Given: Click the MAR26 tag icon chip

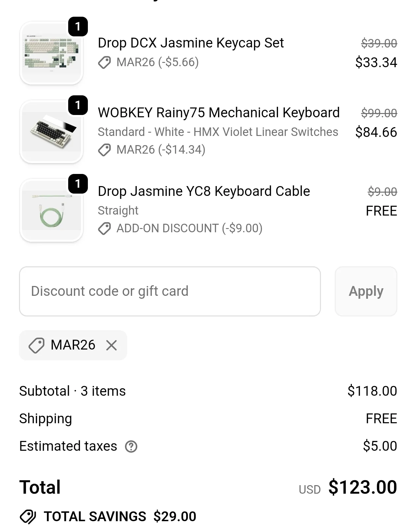Looking at the screenshot, I should coord(36,345).
